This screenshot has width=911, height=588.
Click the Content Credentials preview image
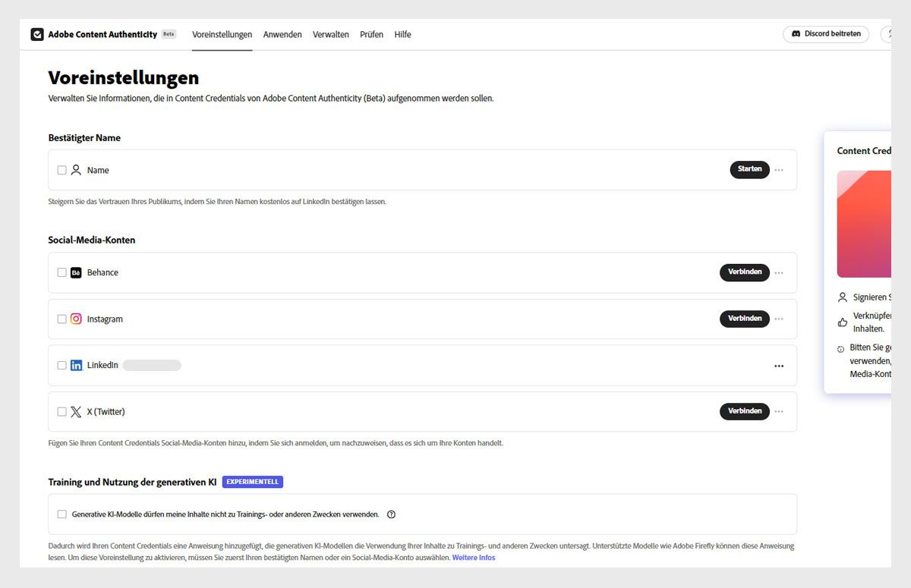(x=864, y=224)
